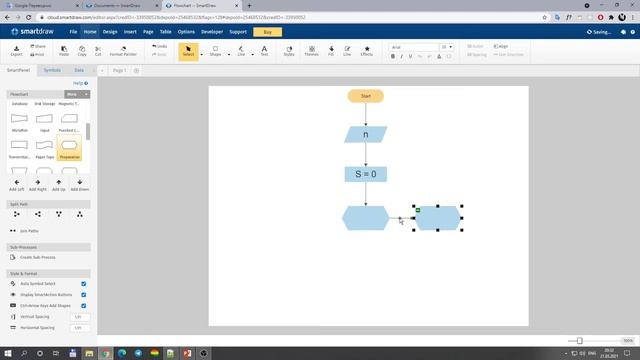Open the Insert menu tab
The image size is (640, 360).
130,32
